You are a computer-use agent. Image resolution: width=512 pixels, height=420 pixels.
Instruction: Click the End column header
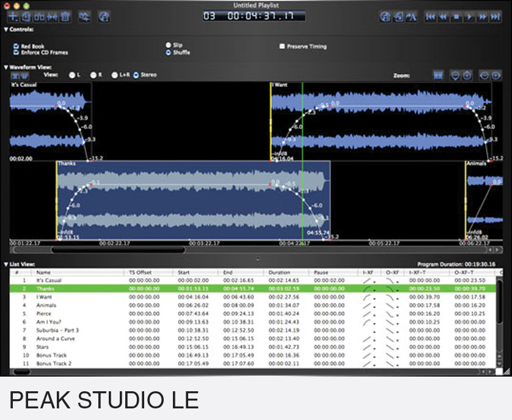pyautogui.click(x=241, y=272)
